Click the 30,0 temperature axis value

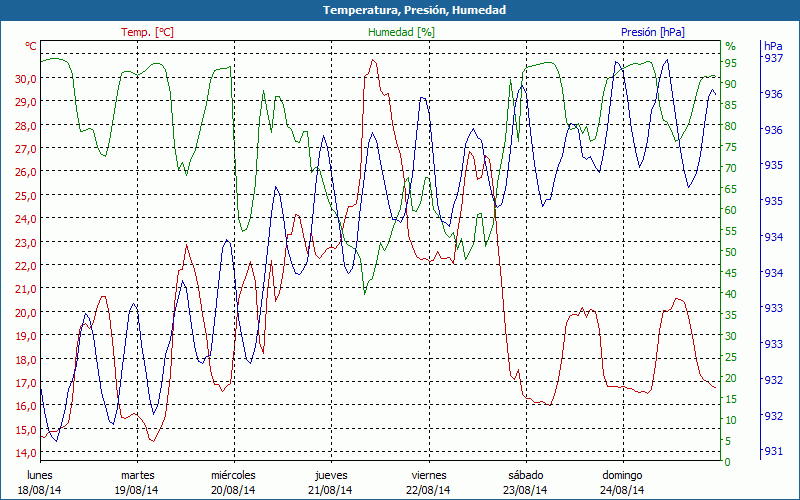pos(26,78)
